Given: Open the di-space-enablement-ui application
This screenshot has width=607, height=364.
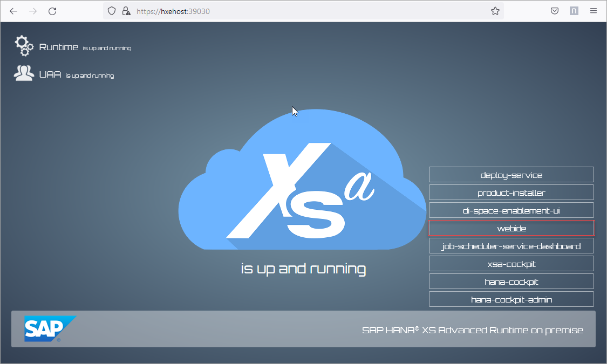Looking at the screenshot, I should click(x=511, y=210).
